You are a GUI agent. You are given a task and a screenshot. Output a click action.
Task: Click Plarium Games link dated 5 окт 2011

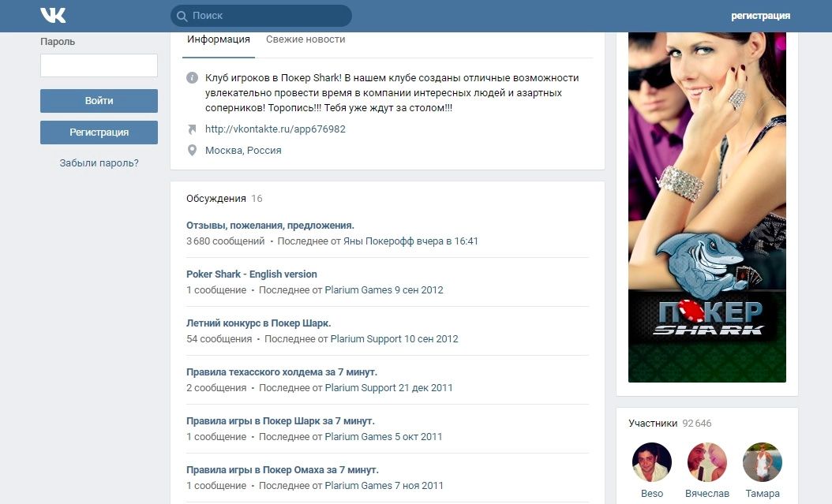[x=358, y=437]
